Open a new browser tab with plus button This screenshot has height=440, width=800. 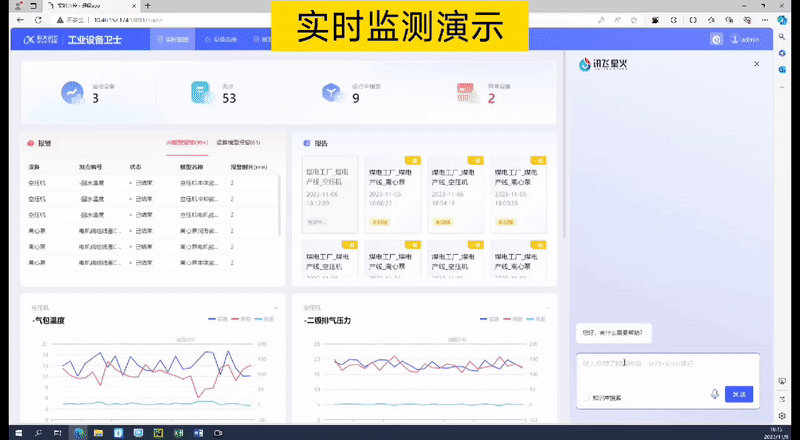click(147, 6)
